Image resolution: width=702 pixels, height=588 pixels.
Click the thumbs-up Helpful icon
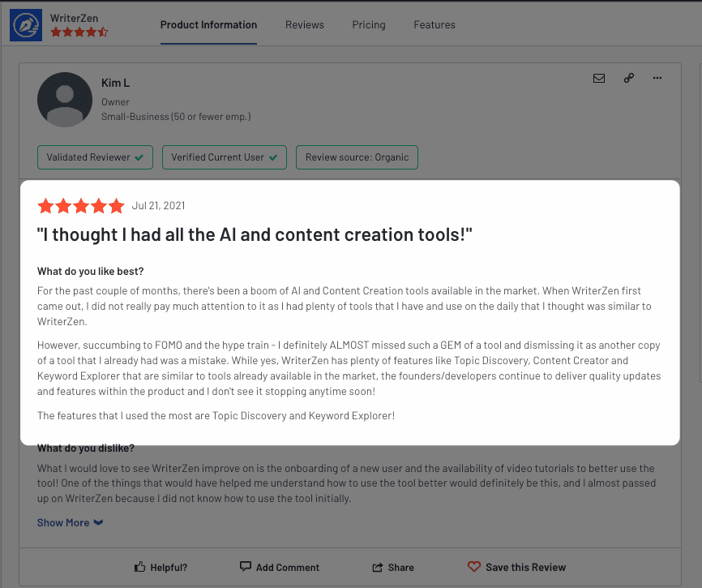click(140, 567)
